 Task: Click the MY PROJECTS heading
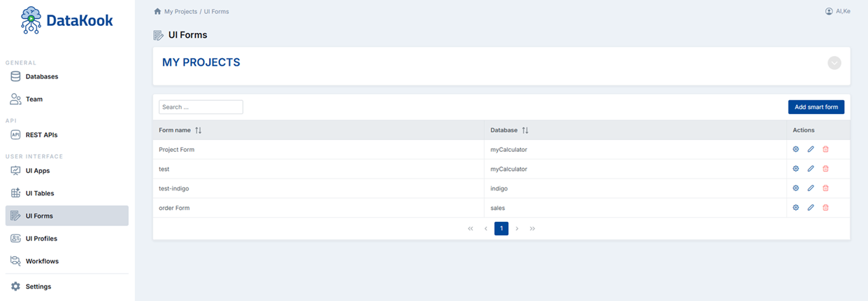pos(201,62)
